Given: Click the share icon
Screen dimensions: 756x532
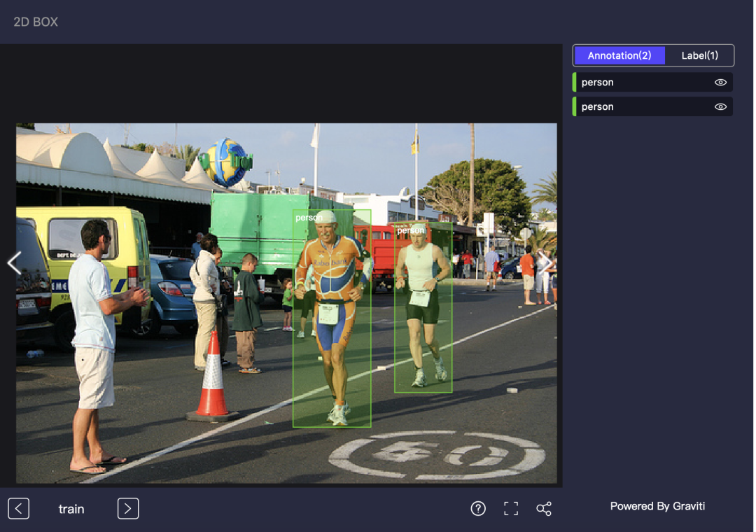Looking at the screenshot, I should 544,508.
